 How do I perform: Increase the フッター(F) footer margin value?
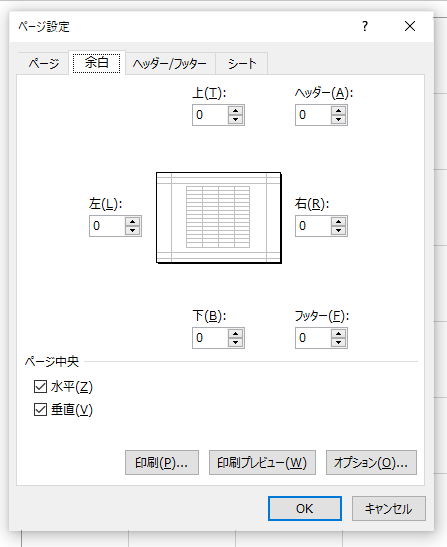pyautogui.click(x=338, y=334)
